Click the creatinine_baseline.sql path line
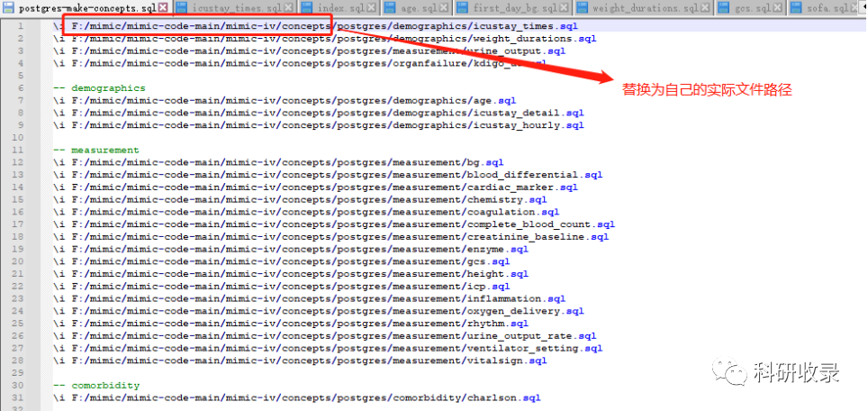This screenshot has height=411, width=868. pos(331,236)
